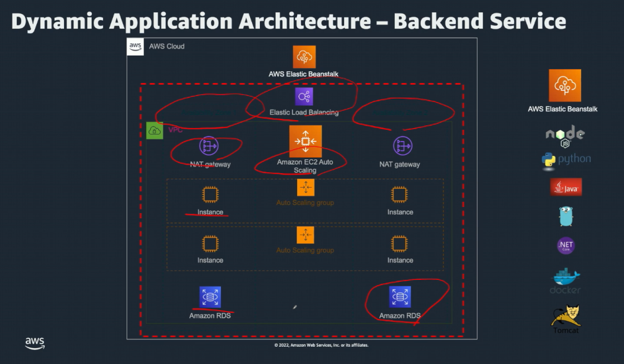Click the Python logo

566,160
